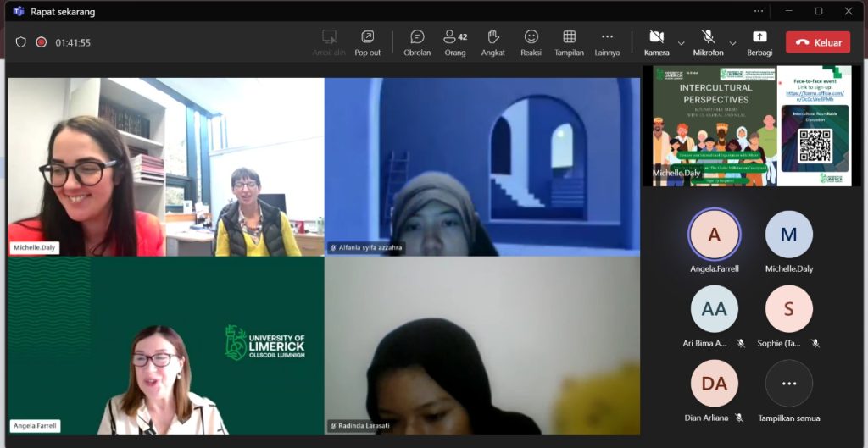Open the shield privacy indicator
The height and width of the screenshot is (448, 868).
pyautogui.click(x=21, y=42)
